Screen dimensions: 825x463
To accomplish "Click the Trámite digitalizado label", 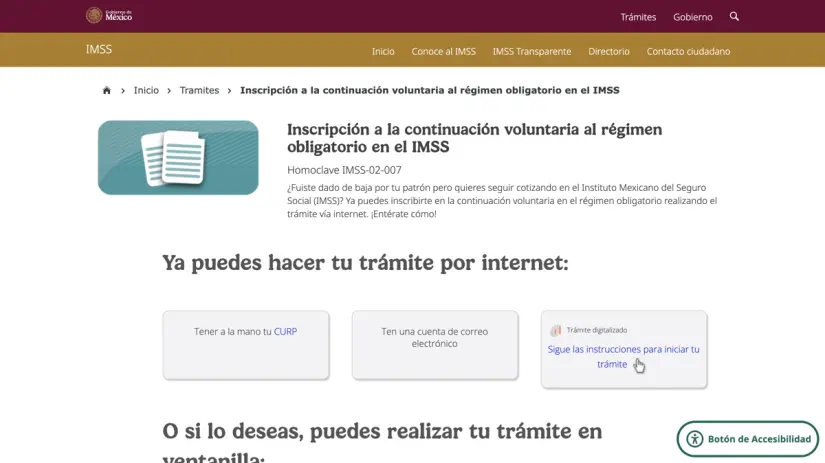I will pos(597,330).
